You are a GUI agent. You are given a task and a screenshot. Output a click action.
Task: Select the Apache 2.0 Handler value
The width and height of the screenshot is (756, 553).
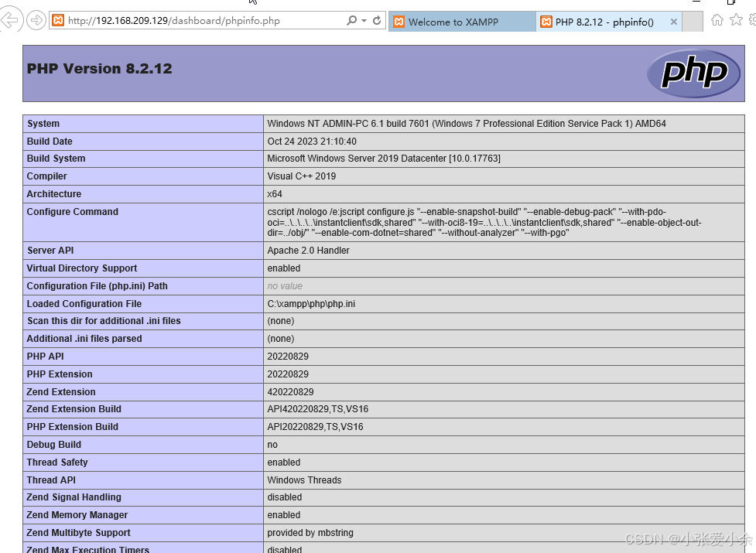tap(308, 250)
